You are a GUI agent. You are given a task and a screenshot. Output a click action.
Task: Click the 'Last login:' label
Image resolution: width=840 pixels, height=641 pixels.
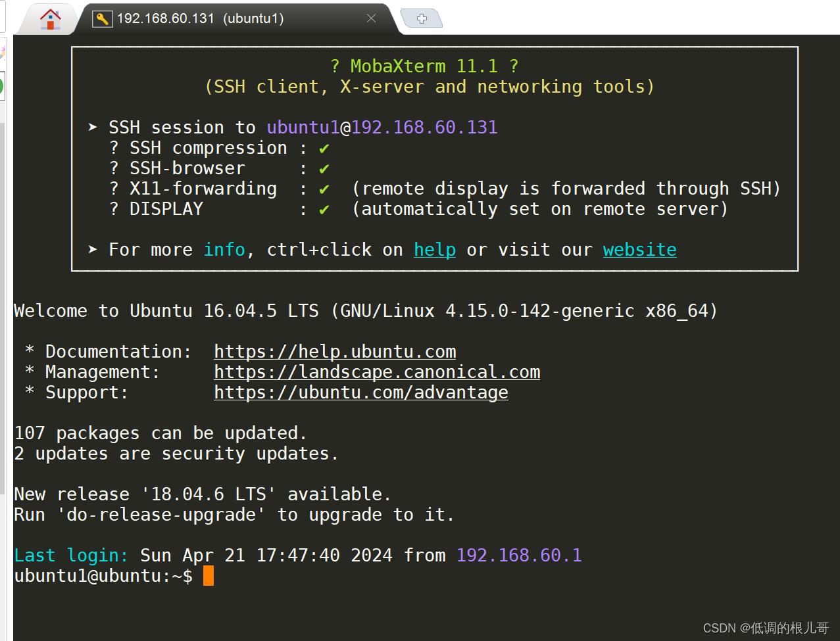click(71, 556)
